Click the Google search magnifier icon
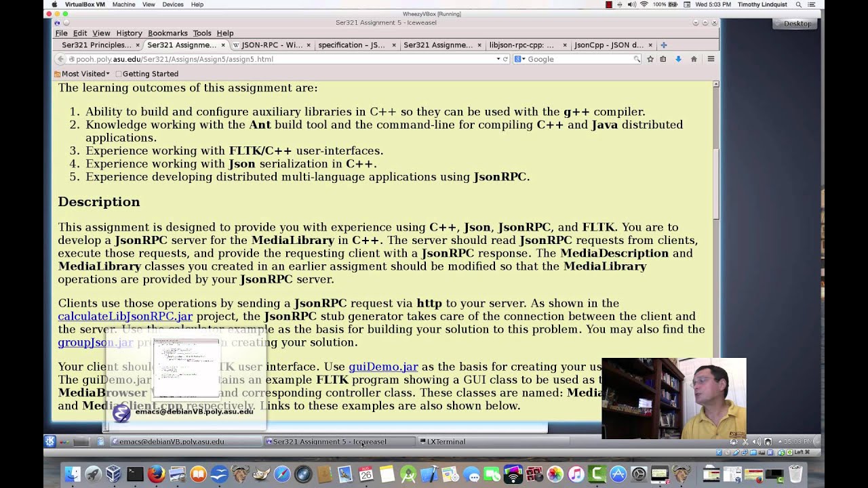The image size is (868, 488). coord(637,59)
